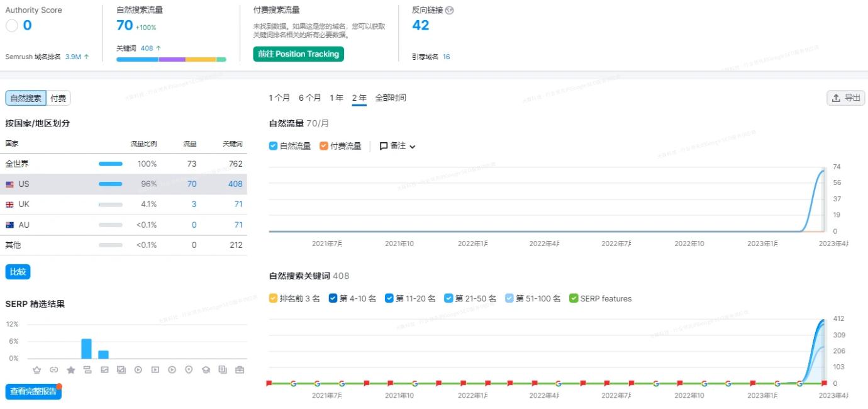Click the jobs briefcase SERP feature icon
This screenshot has width=868, height=409.
[x=241, y=370]
